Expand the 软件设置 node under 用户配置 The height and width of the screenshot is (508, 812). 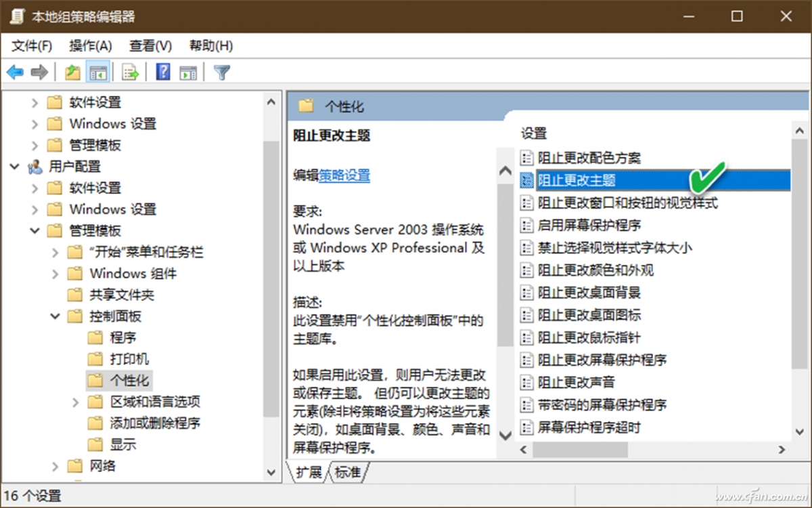35,188
